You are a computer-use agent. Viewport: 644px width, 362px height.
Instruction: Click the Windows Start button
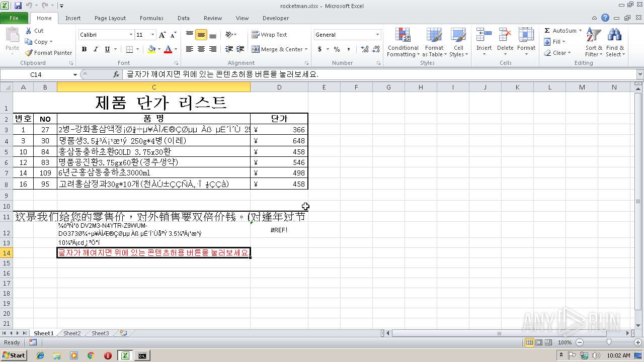14,355
